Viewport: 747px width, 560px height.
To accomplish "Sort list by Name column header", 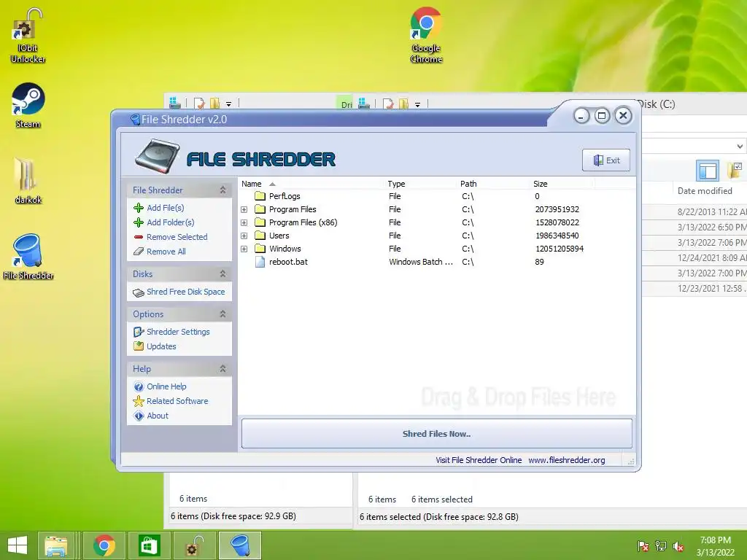I will [x=311, y=184].
